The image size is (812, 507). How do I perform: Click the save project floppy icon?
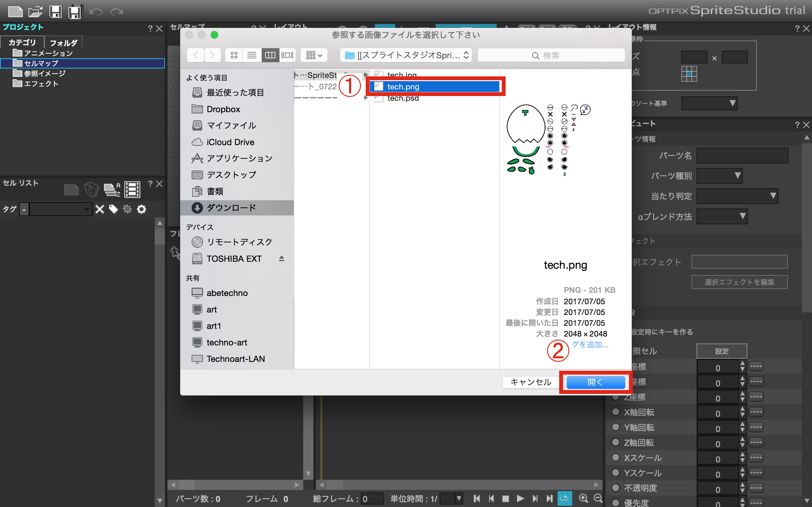click(x=56, y=12)
